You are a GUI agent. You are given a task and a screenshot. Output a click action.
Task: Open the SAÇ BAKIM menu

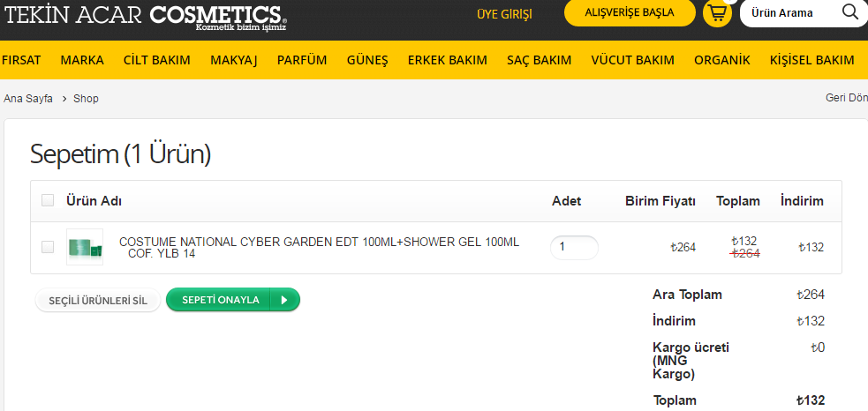(540, 60)
